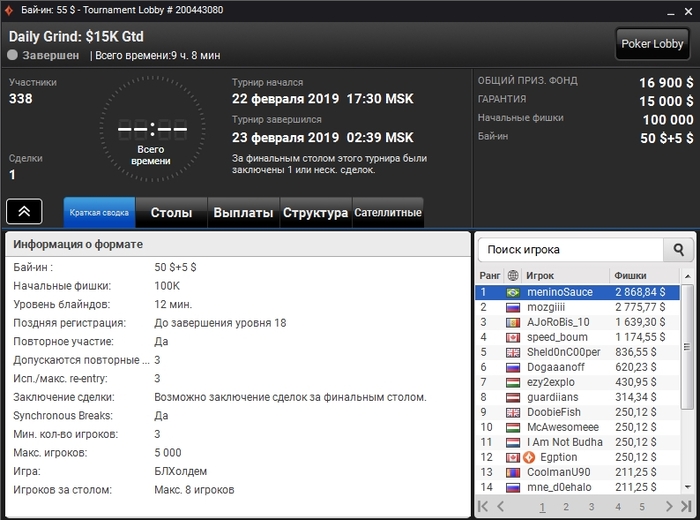Click the Latvia flag next to guardiians

click(x=512, y=397)
